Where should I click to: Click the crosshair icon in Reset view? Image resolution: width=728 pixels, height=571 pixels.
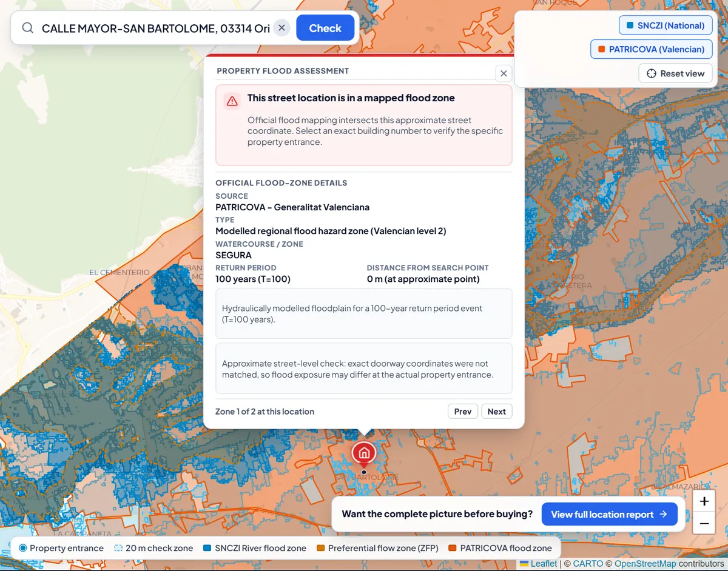coord(652,73)
